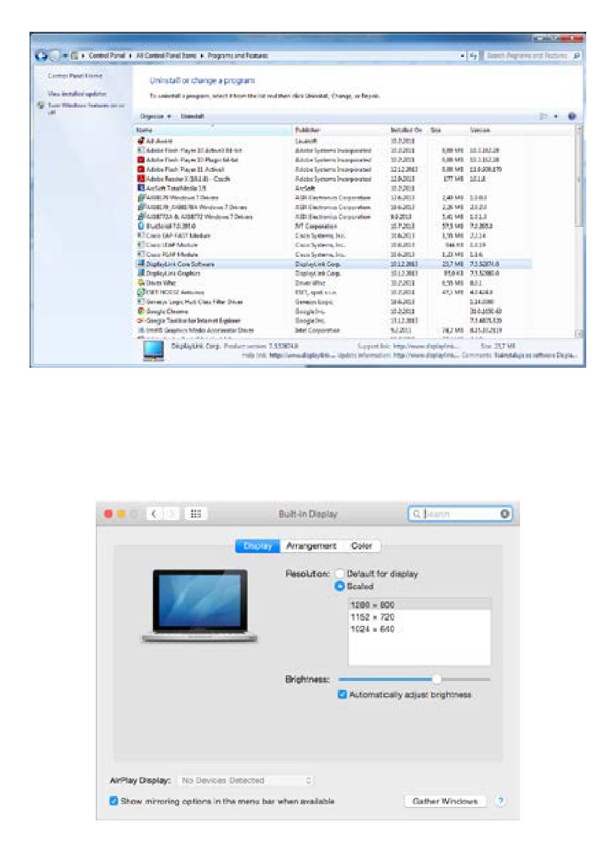Open the help question mark beside Gather Windows

500,801
